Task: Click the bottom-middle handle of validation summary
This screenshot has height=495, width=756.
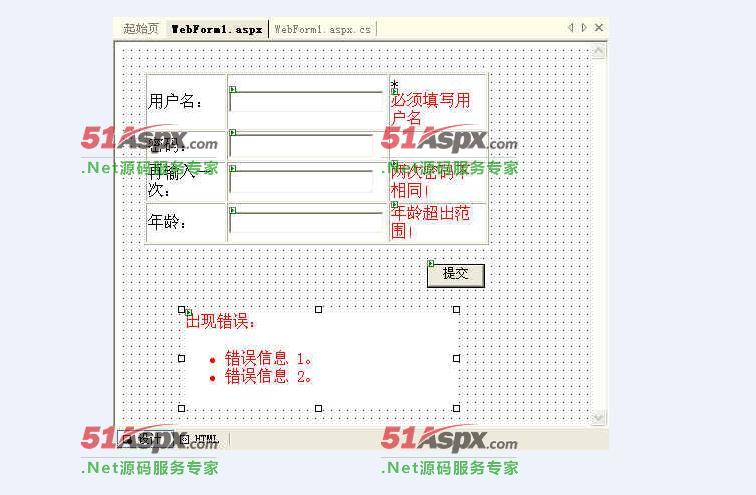Action: click(318, 408)
